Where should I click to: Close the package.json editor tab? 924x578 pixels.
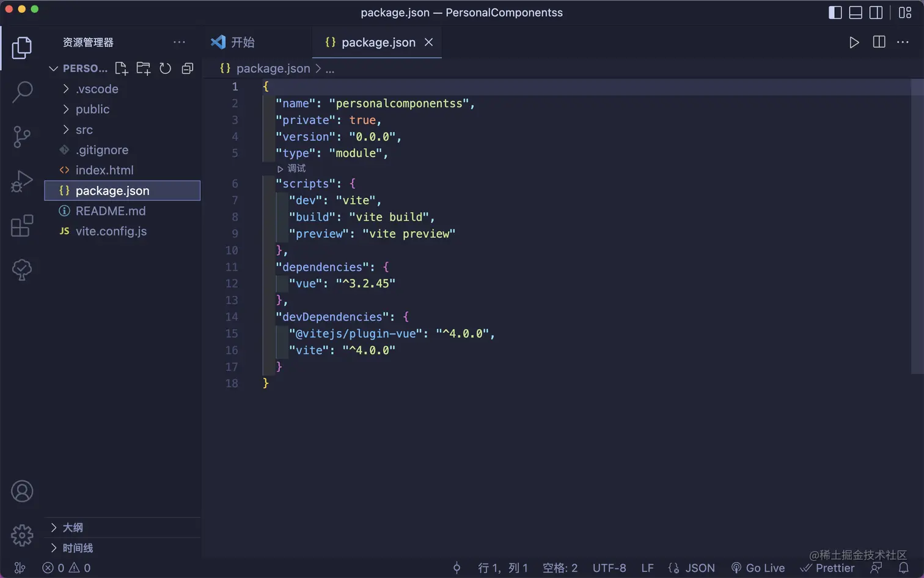[429, 42]
